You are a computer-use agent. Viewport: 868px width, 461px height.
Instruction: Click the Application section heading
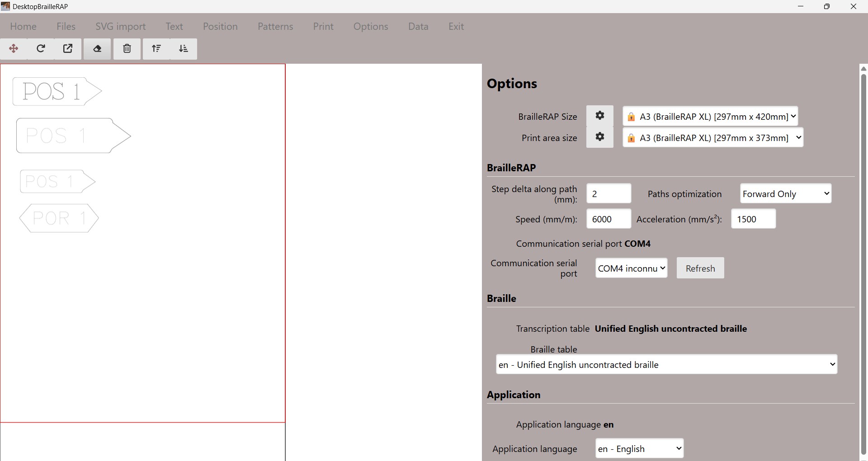[x=514, y=395]
